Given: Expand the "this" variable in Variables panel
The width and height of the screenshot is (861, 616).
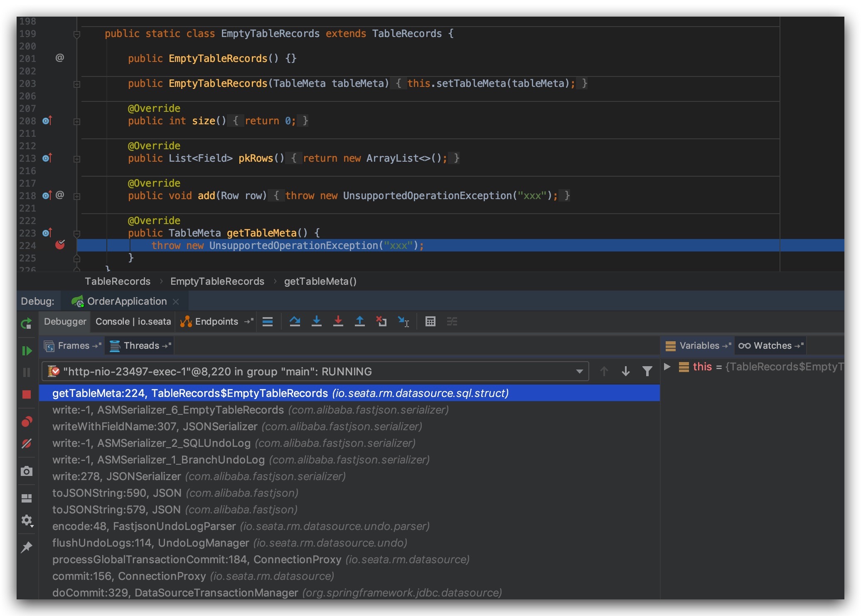Looking at the screenshot, I should click(x=667, y=367).
